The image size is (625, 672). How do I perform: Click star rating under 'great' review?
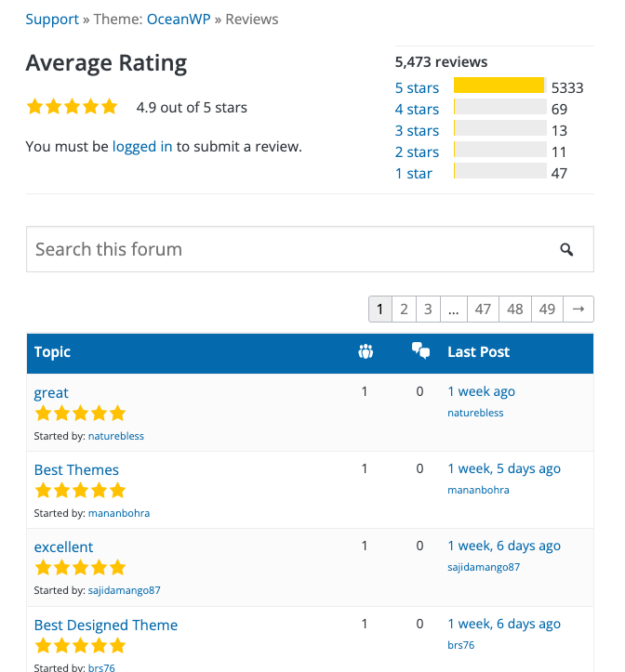click(x=79, y=414)
